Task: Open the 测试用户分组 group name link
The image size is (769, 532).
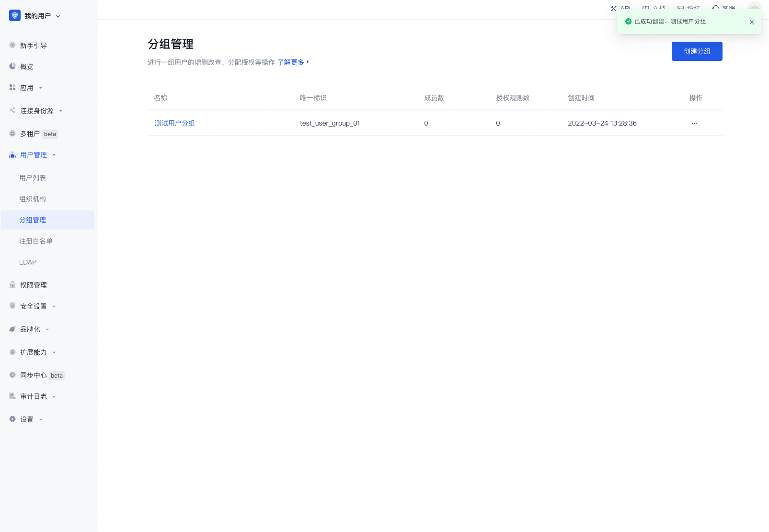Action: (175, 123)
